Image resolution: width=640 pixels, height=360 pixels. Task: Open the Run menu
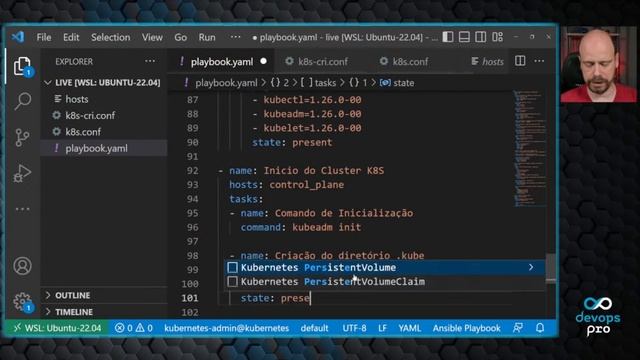tap(207, 37)
